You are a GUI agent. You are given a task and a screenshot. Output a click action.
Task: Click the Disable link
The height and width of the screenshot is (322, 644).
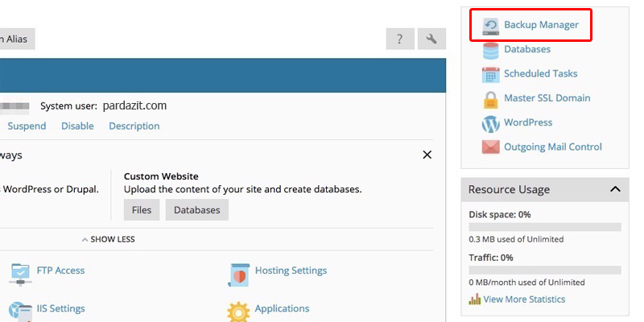point(77,126)
